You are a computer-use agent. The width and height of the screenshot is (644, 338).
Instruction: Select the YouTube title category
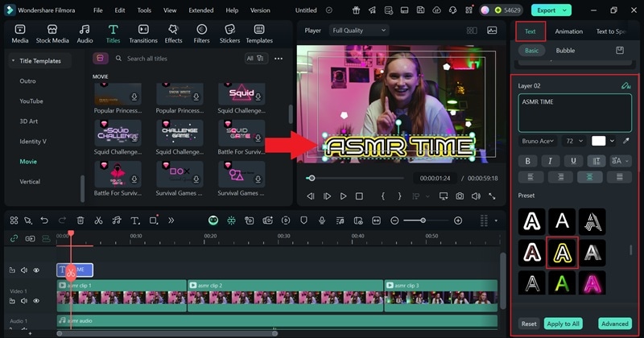tap(31, 101)
